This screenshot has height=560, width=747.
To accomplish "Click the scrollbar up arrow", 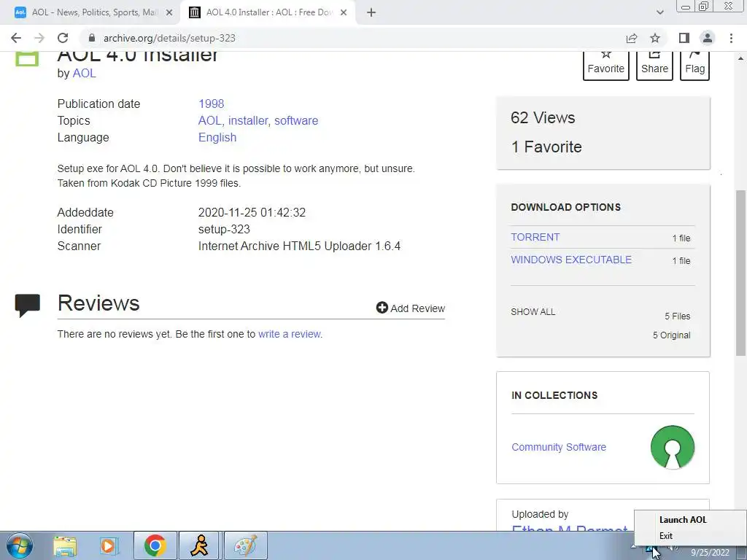I will coord(740,58).
